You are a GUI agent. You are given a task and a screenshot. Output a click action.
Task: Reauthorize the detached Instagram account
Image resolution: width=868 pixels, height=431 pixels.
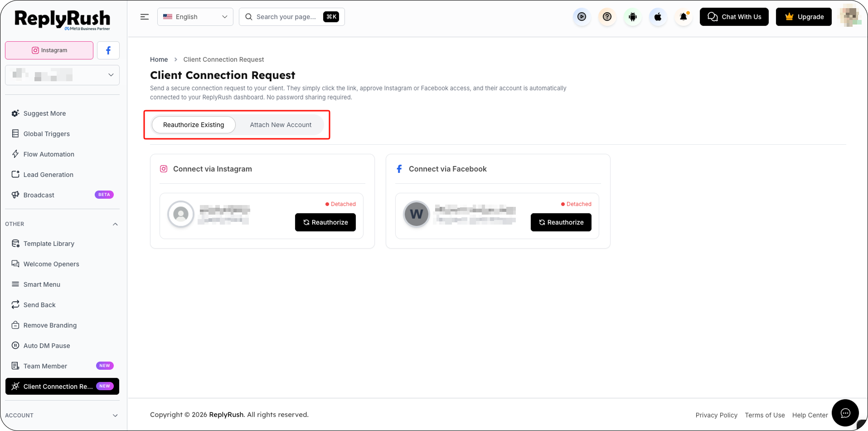(x=325, y=222)
